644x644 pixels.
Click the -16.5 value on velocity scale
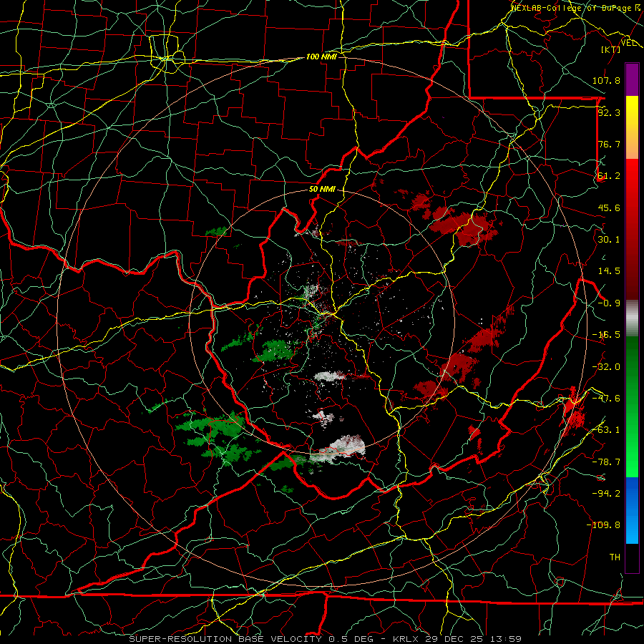tap(606, 335)
